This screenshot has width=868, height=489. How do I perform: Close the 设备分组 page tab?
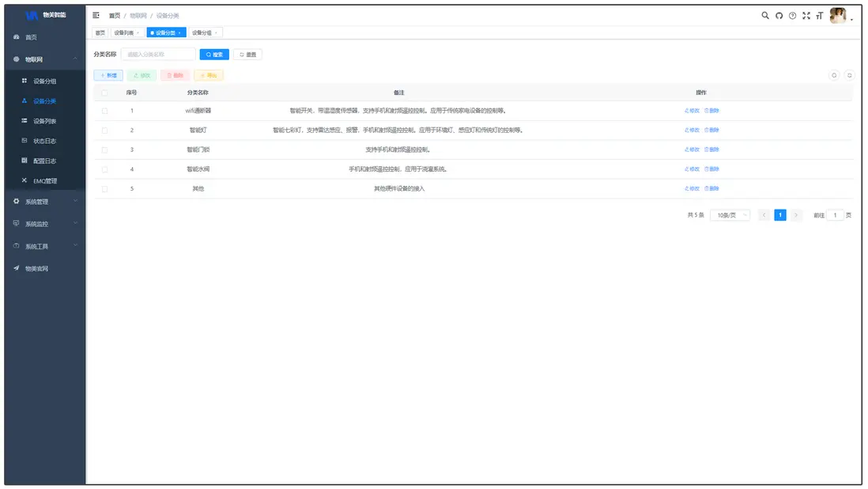[x=216, y=32]
